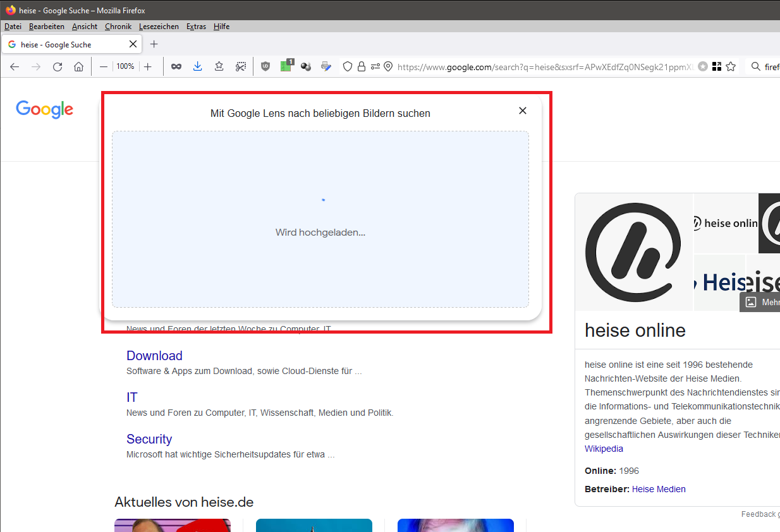Bookmark this page with the star icon
780x532 pixels.
(x=731, y=66)
